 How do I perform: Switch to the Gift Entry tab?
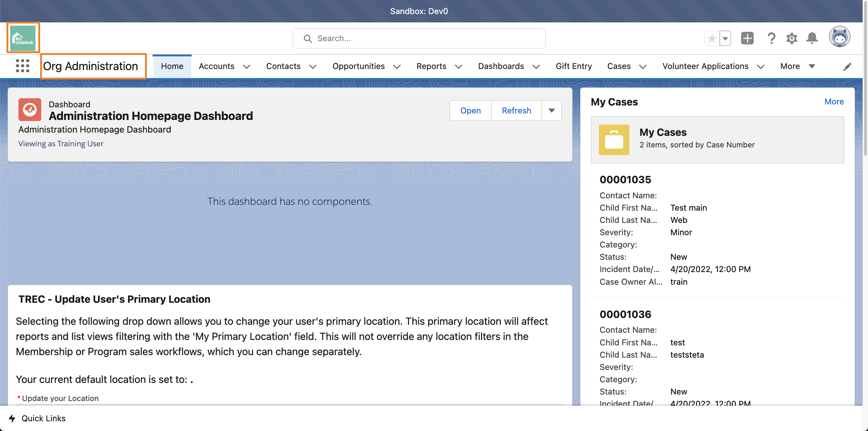574,66
